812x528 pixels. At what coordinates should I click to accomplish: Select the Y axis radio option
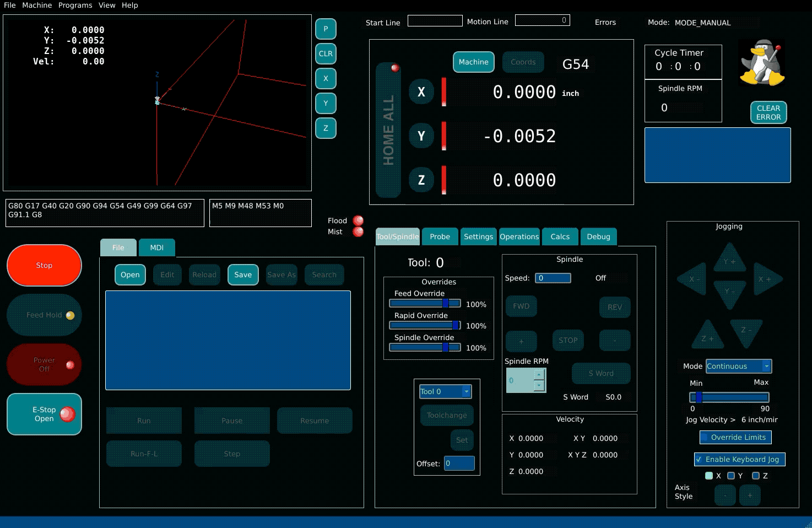click(x=731, y=476)
